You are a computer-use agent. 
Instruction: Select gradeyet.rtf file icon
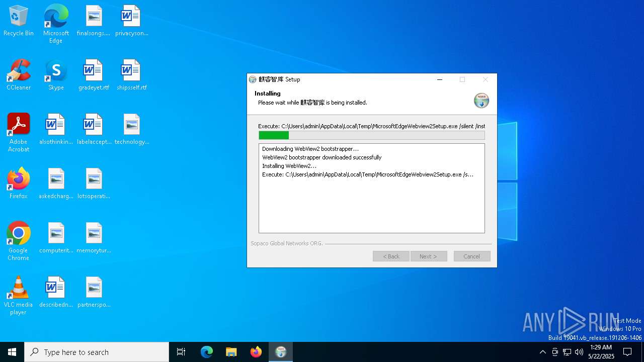(x=94, y=75)
